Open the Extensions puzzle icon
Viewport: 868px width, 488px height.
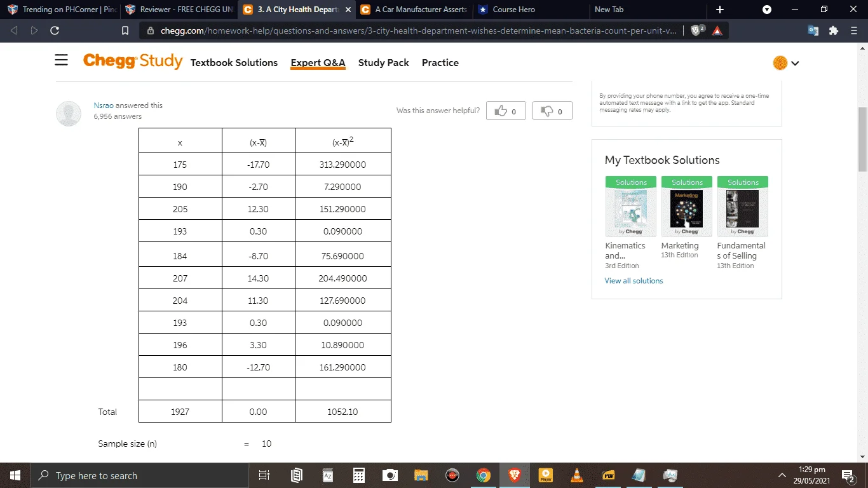point(834,30)
